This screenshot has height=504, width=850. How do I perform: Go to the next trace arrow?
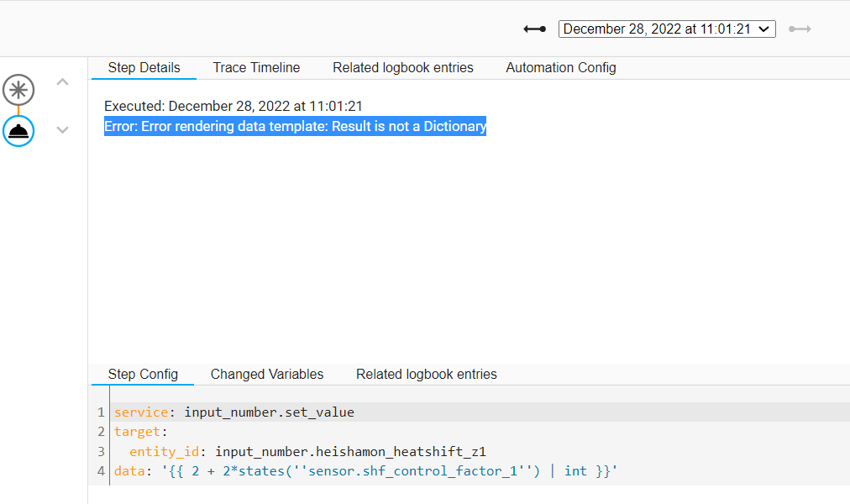[x=800, y=29]
